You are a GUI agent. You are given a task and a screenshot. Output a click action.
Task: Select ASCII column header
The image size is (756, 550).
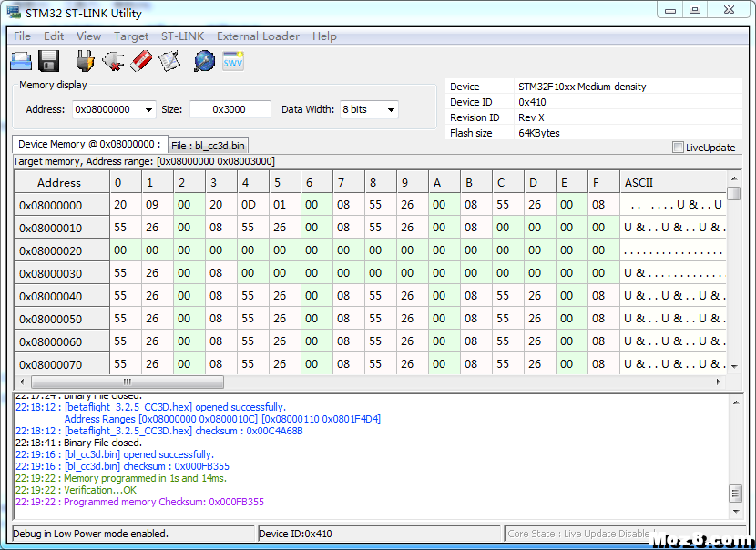[x=673, y=183]
